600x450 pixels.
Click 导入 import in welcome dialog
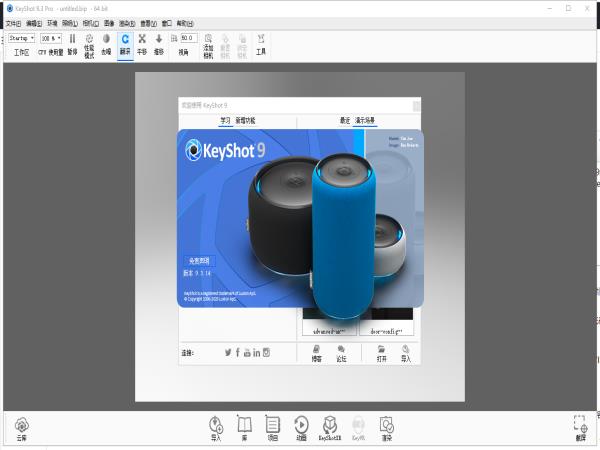(x=406, y=354)
